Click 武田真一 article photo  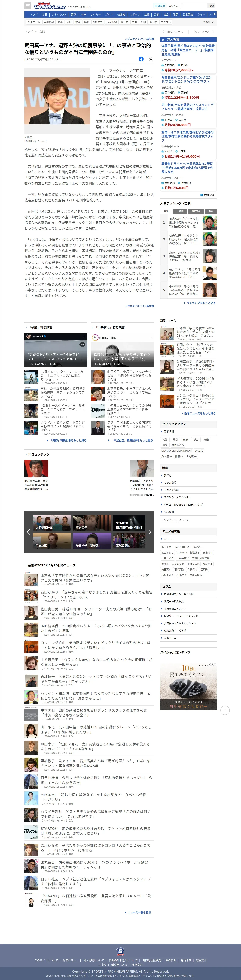(57, 101)
